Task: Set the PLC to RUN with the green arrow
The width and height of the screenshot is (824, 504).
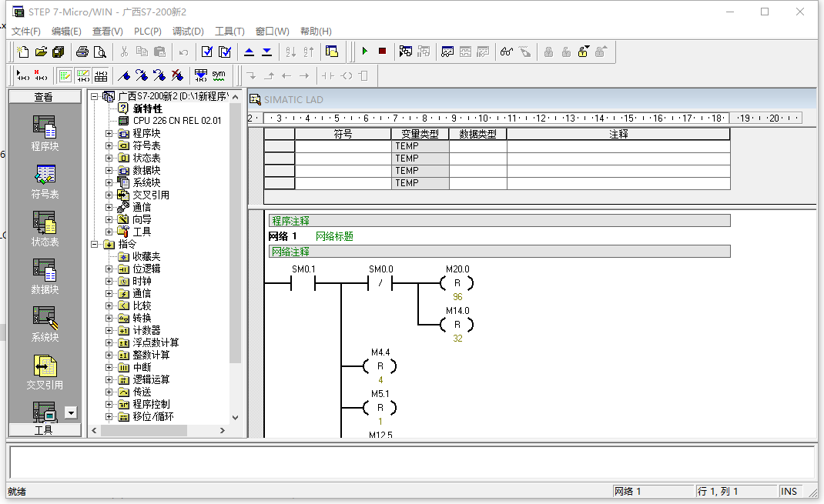Action: point(365,52)
